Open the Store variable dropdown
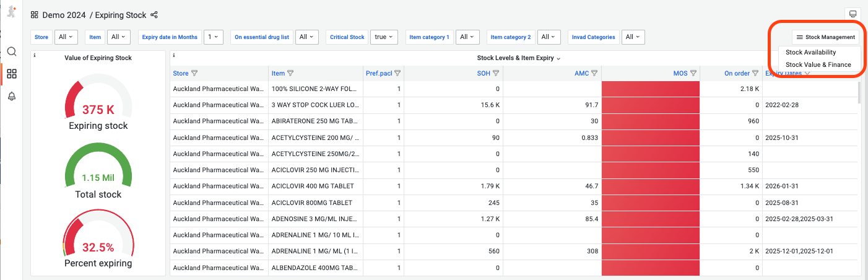The width and height of the screenshot is (868, 280). 66,37
